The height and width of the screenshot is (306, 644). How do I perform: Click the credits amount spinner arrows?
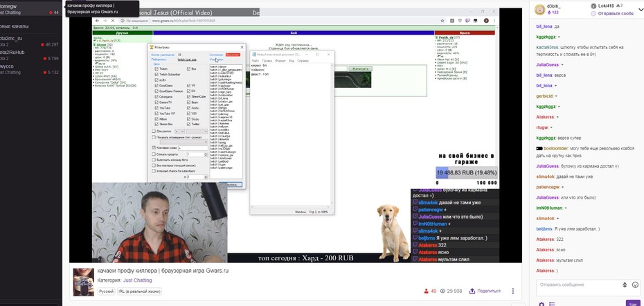coord(206,154)
